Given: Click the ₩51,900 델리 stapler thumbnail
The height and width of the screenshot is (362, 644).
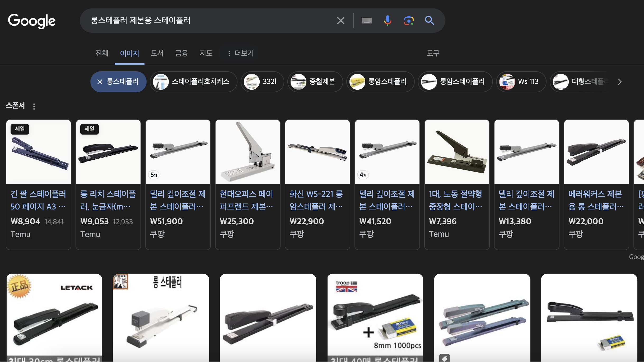Looking at the screenshot, I should pyautogui.click(x=178, y=152).
